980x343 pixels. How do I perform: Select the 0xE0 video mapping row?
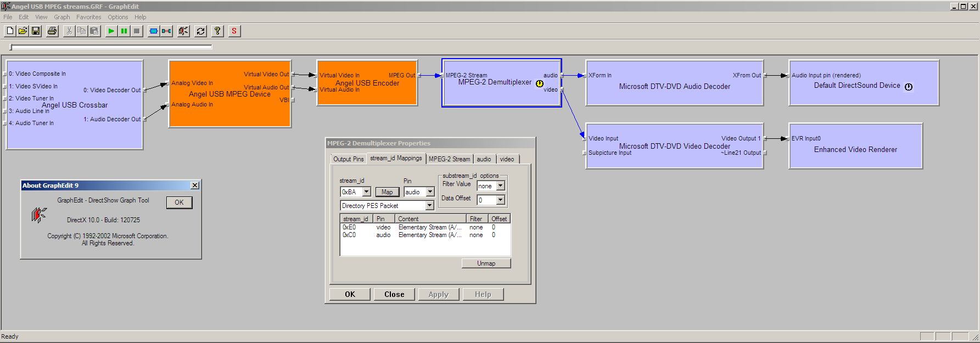click(x=425, y=227)
